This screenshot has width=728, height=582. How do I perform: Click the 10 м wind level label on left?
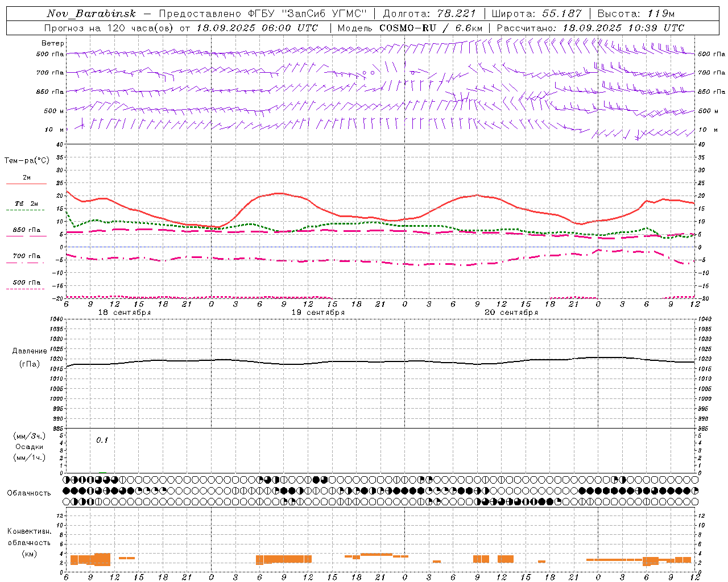(x=55, y=130)
